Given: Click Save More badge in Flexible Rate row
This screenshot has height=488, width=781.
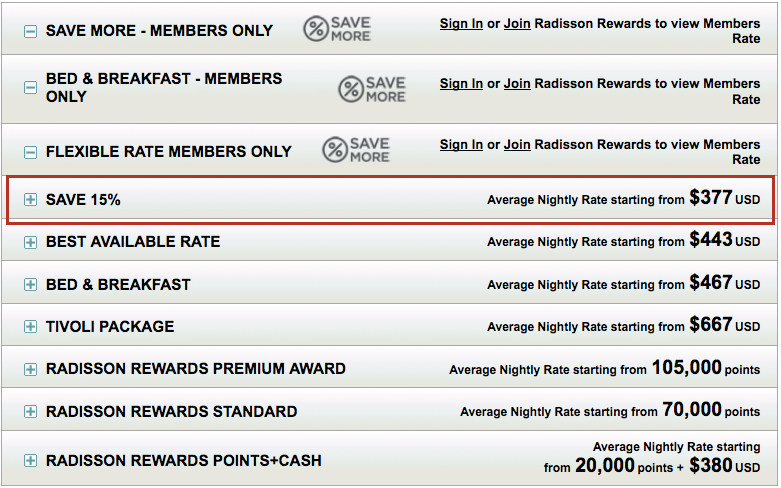Looking at the screenshot, I should [x=356, y=150].
